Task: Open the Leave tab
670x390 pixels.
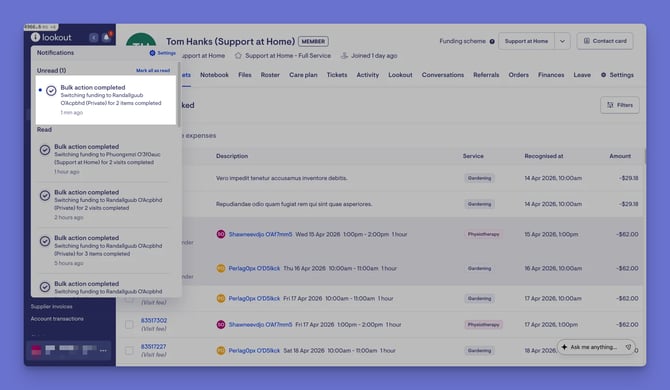Action: coord(582,75)
